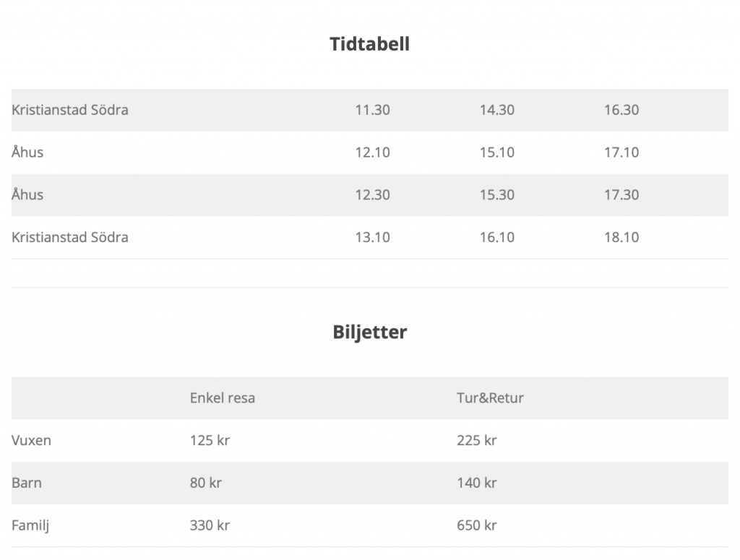
Task: Select the Barn ticket row label
Action: point(27,483)
